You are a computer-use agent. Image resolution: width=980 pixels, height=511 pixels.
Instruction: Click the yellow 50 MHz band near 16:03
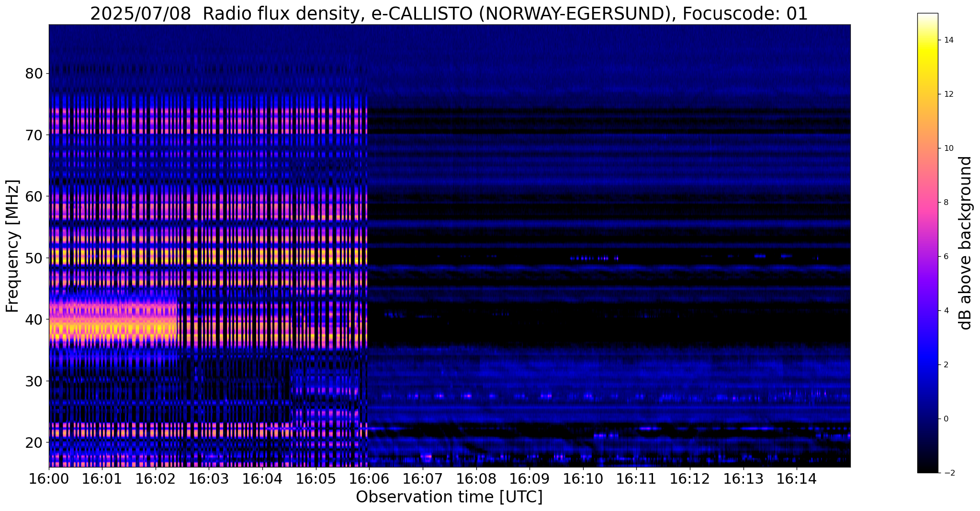tap(209, 256)
